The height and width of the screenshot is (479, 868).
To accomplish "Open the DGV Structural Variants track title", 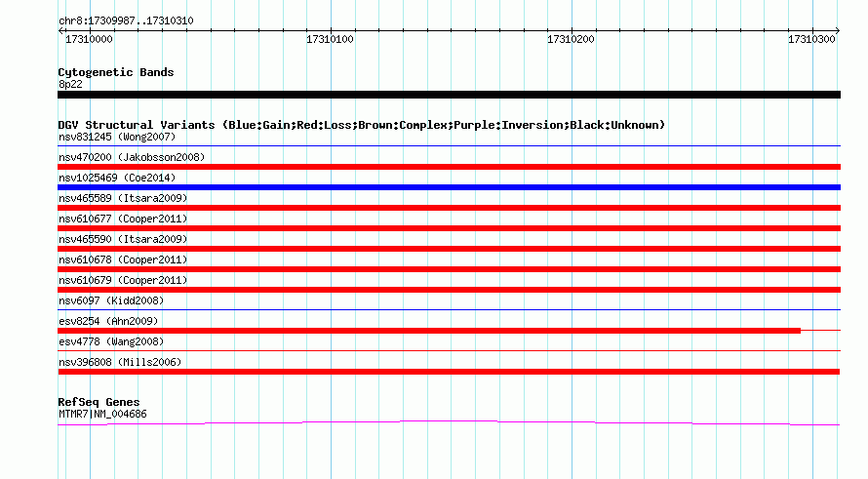I will tap(362, 125).
